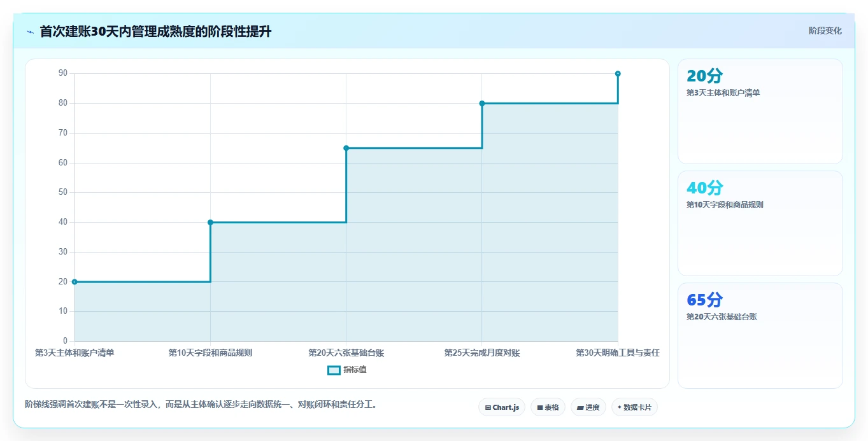Screen dimensions: 868x441
Task: Click x-axis label 第10天字段和商品规则
Action: pyautogui.click(x=210, y=353)
